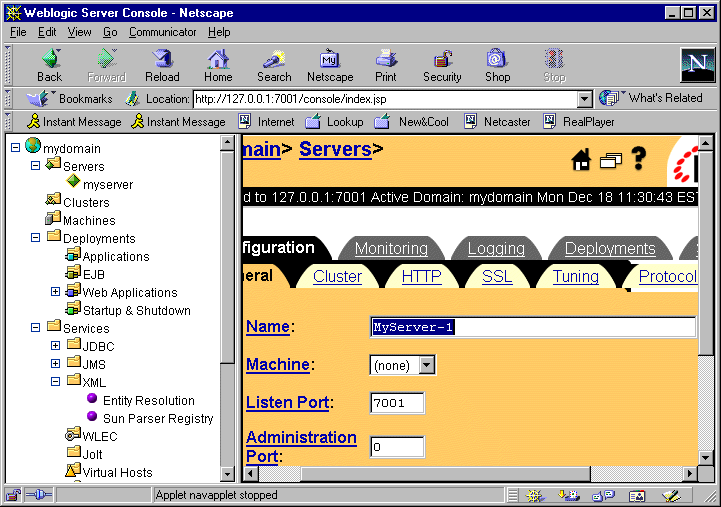Viewport: 721px width, 507px height.
Task: Switch to the Monitoring tab
Action: pos(391,249)
